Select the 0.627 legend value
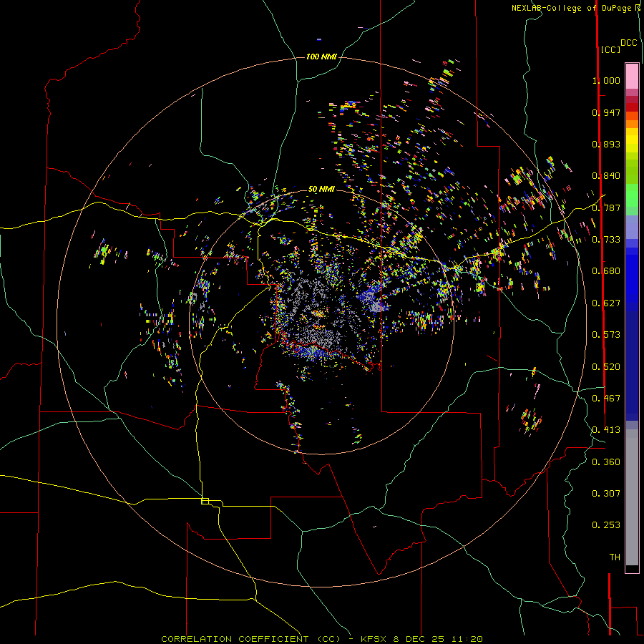The height and width of the screenshot is (644, 644). coord(606,303)
